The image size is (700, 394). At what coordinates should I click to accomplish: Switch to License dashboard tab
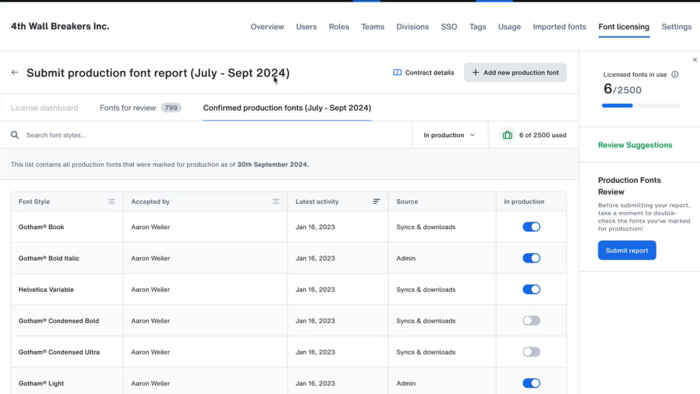pos(44,108)
